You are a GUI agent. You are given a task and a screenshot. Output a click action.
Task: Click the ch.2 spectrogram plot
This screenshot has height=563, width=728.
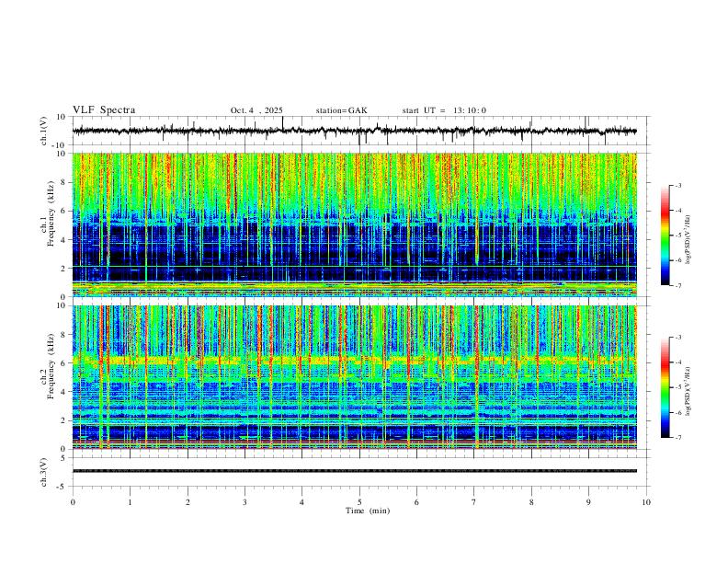pyautogui.click(x=354, y=377)
